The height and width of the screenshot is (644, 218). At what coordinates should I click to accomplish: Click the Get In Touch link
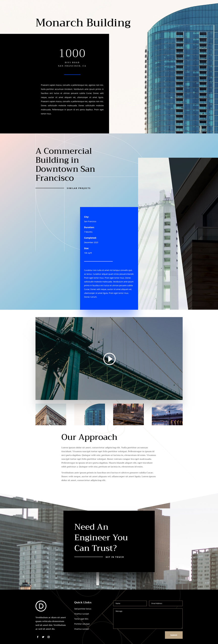pyautogui.click(x=115, y=557)
